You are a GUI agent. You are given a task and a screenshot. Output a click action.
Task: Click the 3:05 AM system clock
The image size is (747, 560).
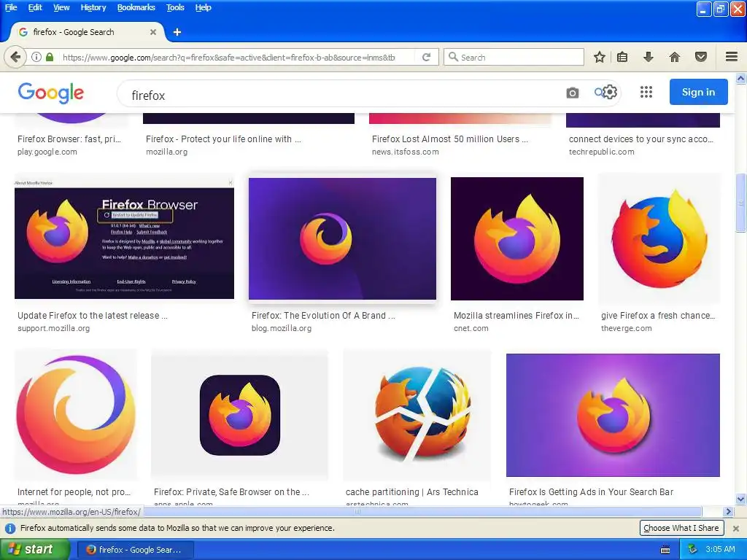pyautogui.click(x=720, y=550)
